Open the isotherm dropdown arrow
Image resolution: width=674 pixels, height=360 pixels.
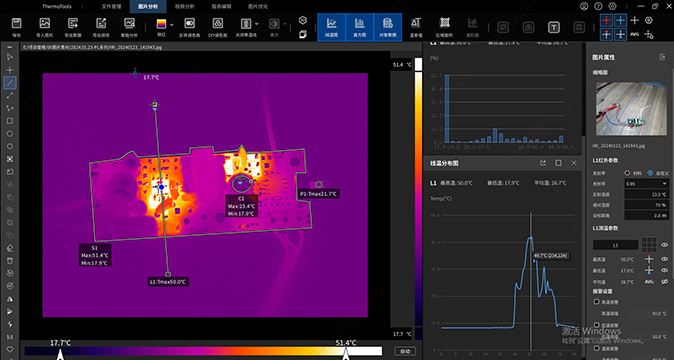click(x=257, y=24)
